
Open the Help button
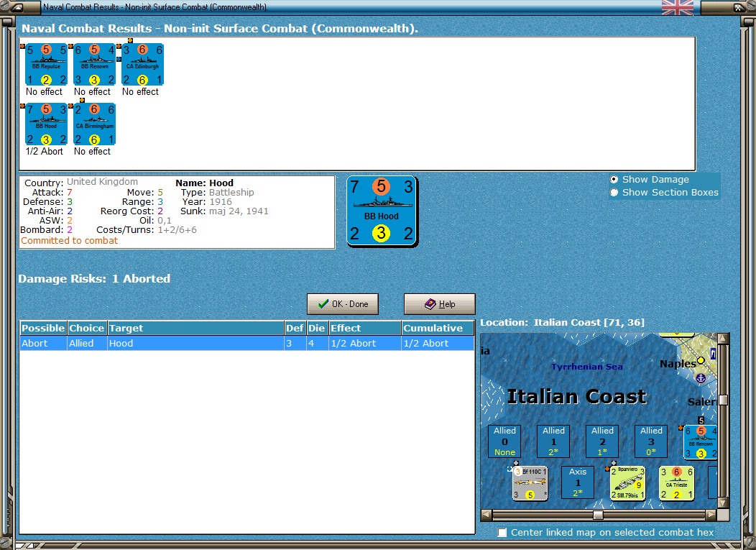[440, 304]
